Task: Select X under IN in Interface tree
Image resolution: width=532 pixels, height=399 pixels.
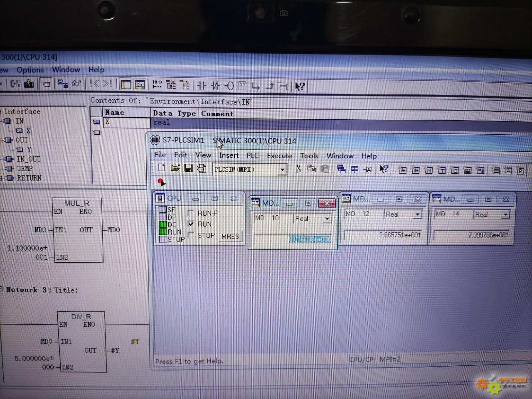Action: pos(28,131)
